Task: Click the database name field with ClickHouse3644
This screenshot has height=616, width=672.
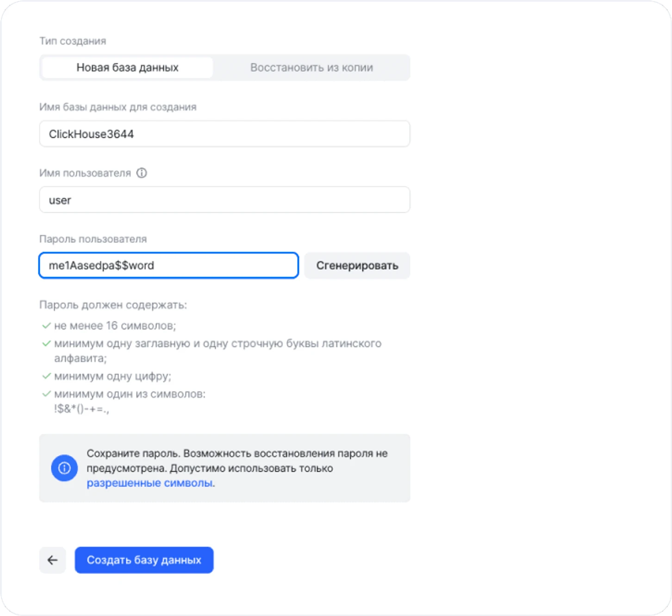Action: point(224,134)
